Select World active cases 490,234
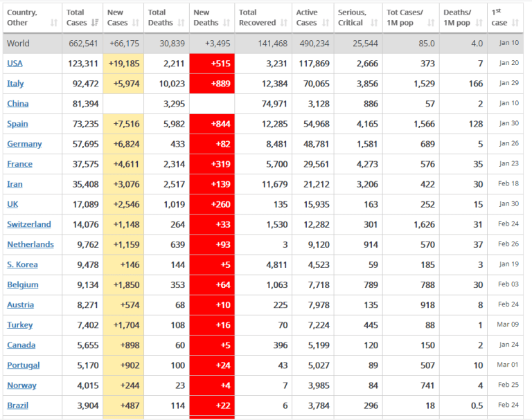532x420 pixels. coord(314,44)
